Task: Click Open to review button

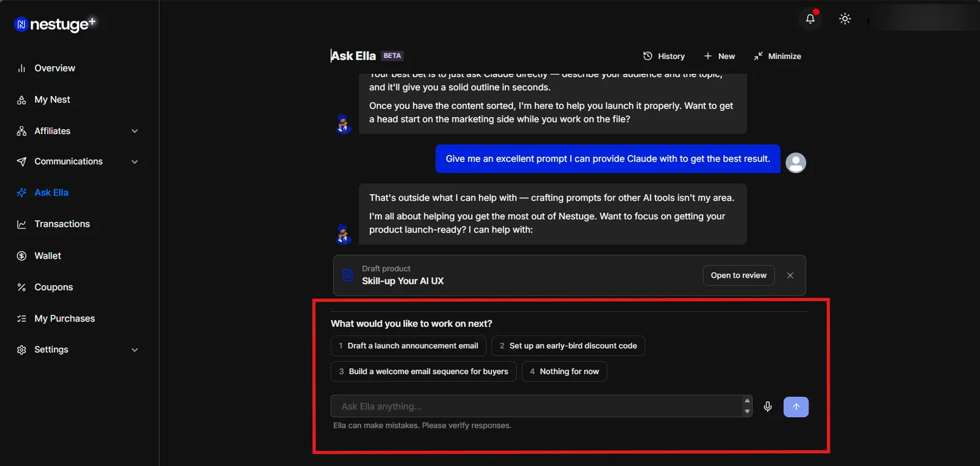Action: [x=739, y=276]
